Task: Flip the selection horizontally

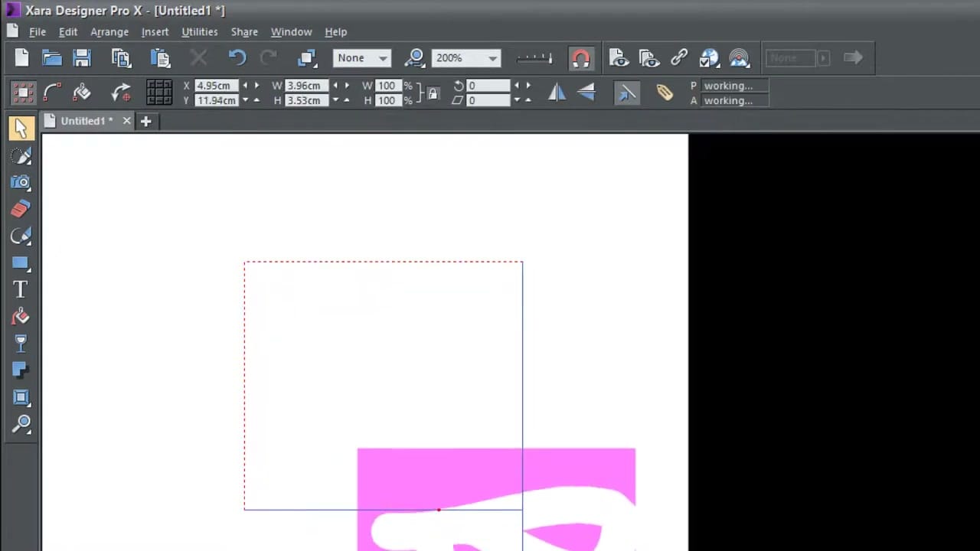Action: click(x=556, y=92)
